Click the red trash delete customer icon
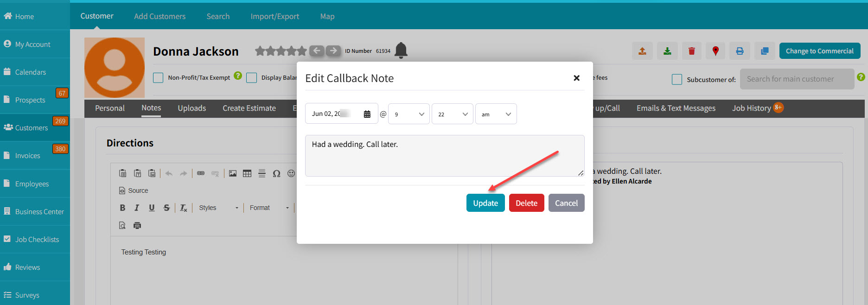This screenshot has width=868, height=305. pos(691,51)
